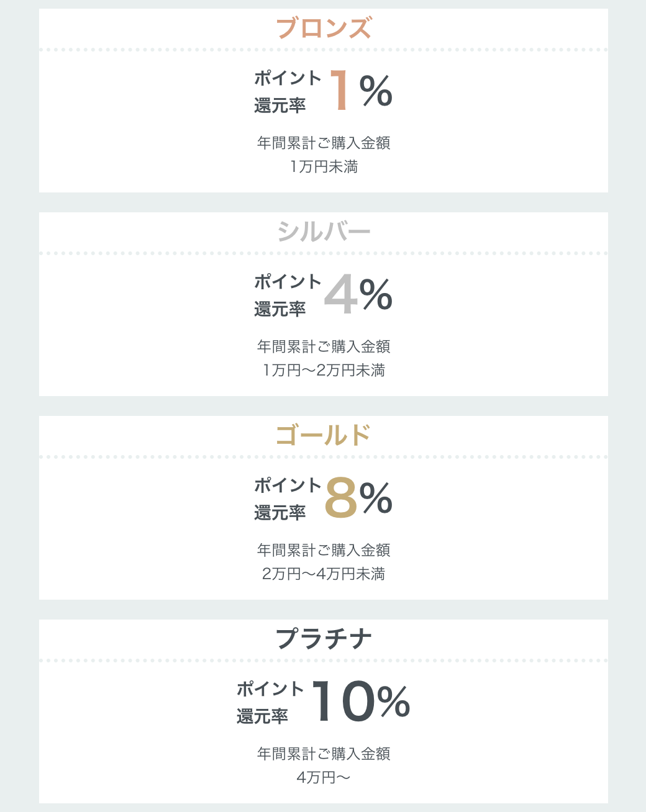This screenshot has width=646, height=812.
Task: Click 年間累計ご購入金額 text in silver card
Action: tap(324, 347)
